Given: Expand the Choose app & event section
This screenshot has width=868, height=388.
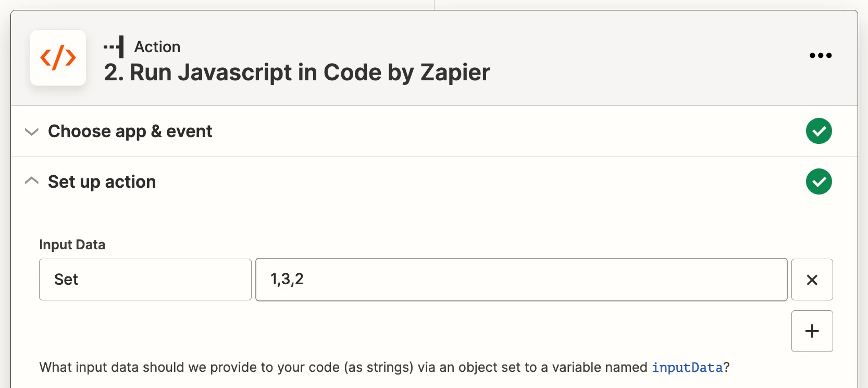Looking at the screenshot, I should coord(32,131).
